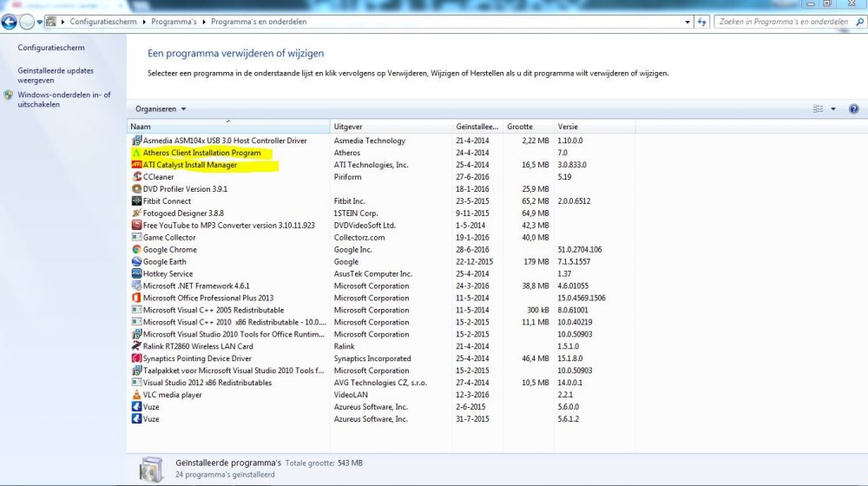Click the CCleaner icon in the program list

[136, 177]
